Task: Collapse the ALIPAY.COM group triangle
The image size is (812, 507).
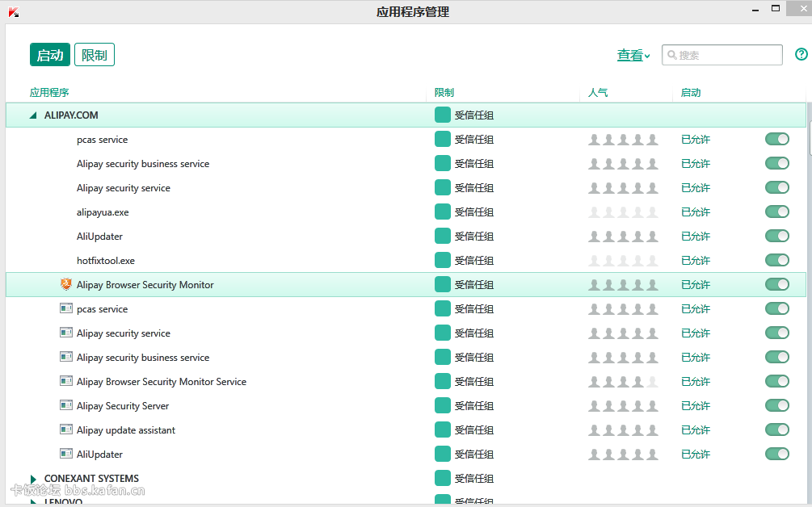Action: (x=33, y=115)
